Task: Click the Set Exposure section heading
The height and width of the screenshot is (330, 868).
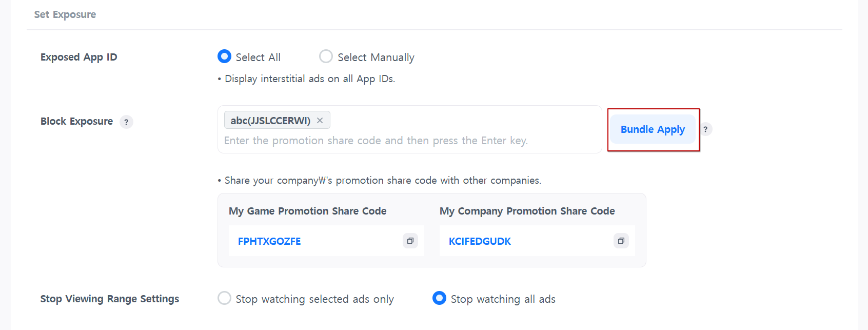Action: (65, 14)
